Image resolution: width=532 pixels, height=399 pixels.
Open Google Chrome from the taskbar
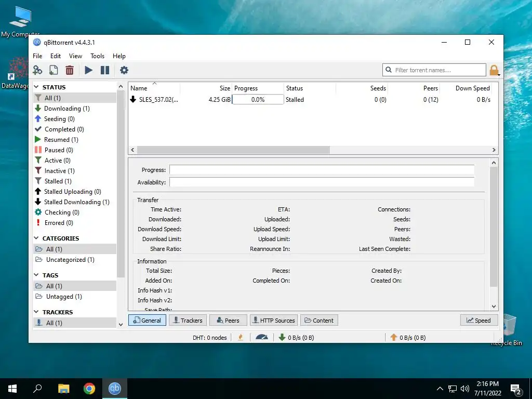(89, 389)
